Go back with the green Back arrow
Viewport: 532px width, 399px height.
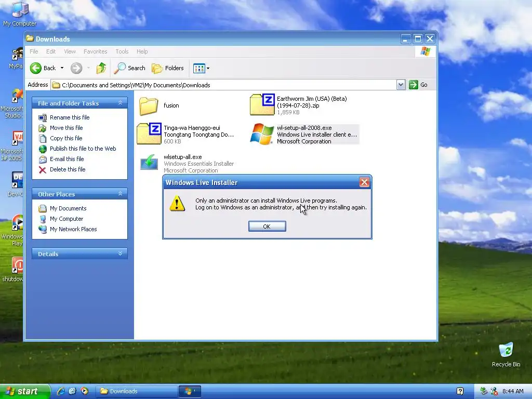point(43,68)
